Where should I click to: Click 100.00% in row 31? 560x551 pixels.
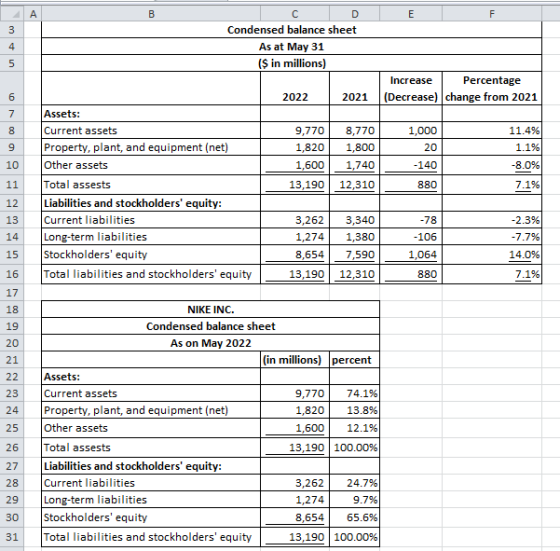click(x=354, y=537)
